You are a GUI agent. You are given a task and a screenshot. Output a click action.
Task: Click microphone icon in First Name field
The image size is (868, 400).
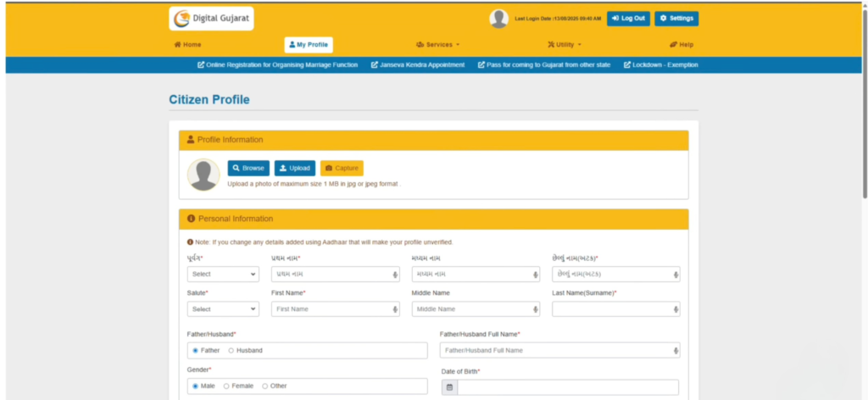[x=395, y=309]
